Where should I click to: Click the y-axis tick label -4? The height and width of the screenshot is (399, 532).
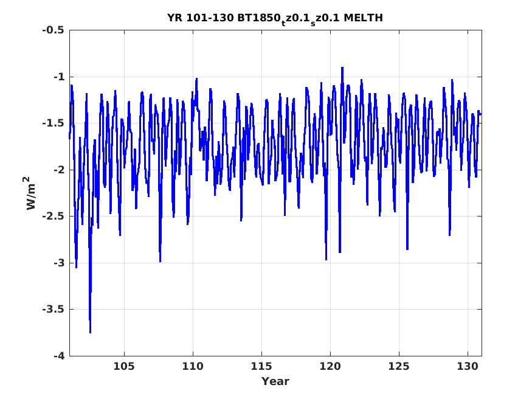pos(59,356)
